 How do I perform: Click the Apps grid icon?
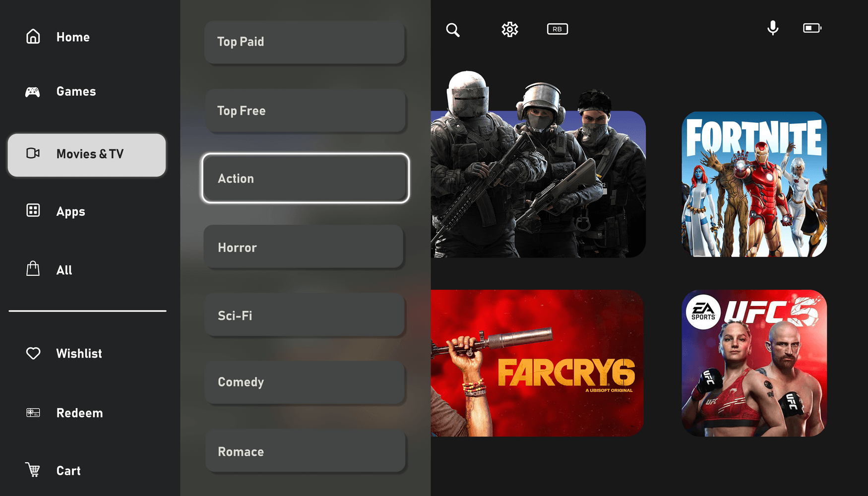pos(33,210)
